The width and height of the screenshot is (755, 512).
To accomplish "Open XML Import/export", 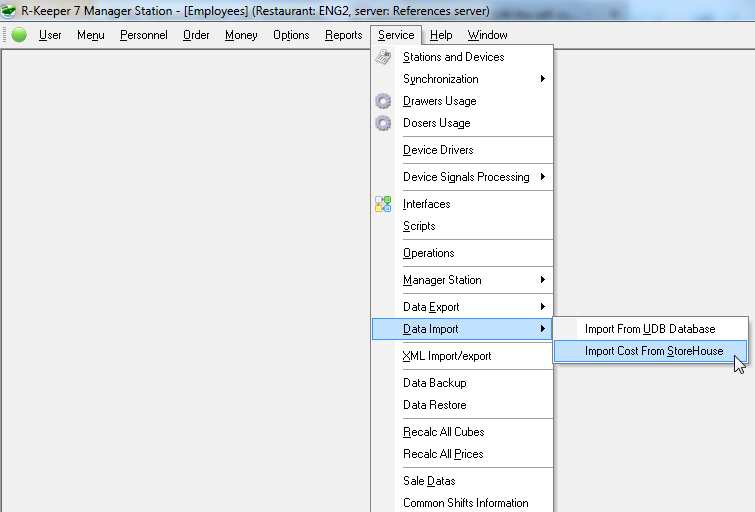I will pyautogui.click(x=462, y=356).
